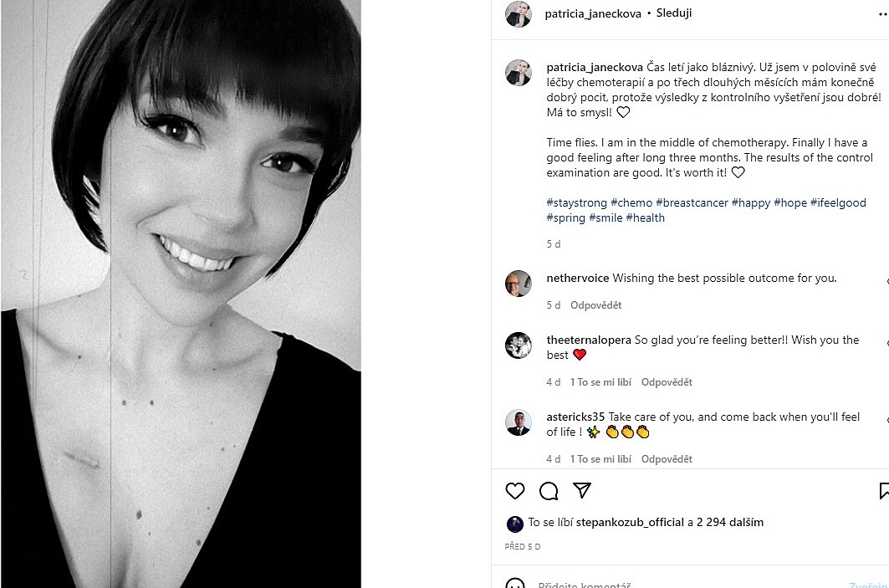The height and width of the screenshot is (588, 889).
Task: View the 2 294 dalším likes list
Action: coord(729,523)
